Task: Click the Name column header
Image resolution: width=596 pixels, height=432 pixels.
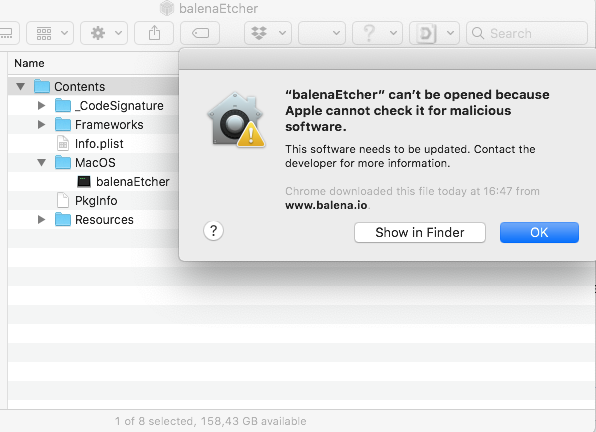Action: [29, 63]
